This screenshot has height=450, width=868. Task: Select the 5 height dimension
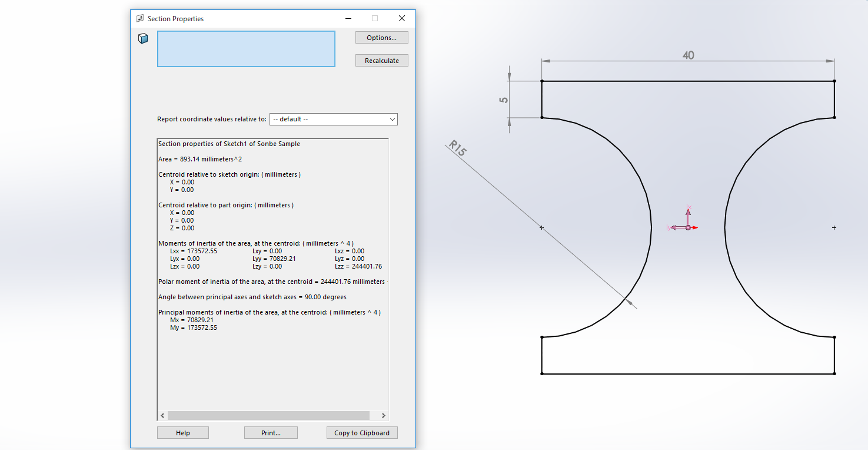pyautogui.click(x=504, y=100)
